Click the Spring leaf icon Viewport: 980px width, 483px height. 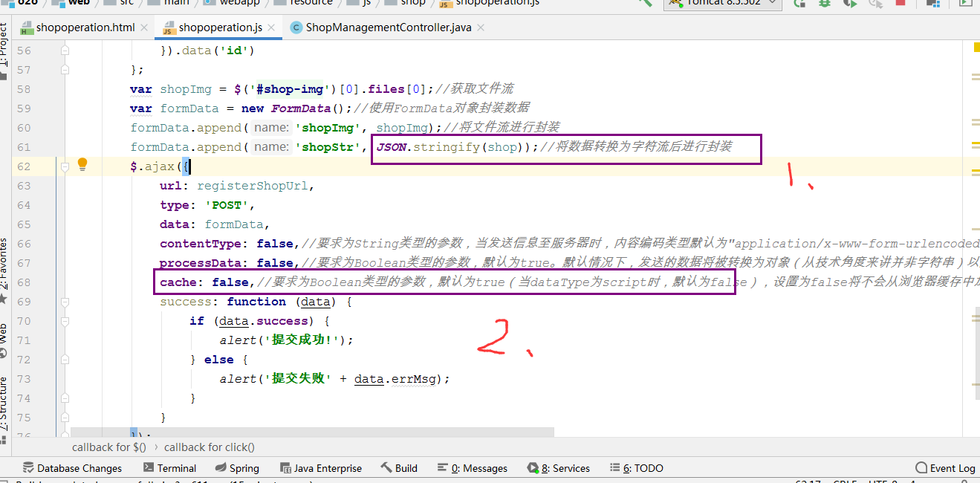coord(221,468)
